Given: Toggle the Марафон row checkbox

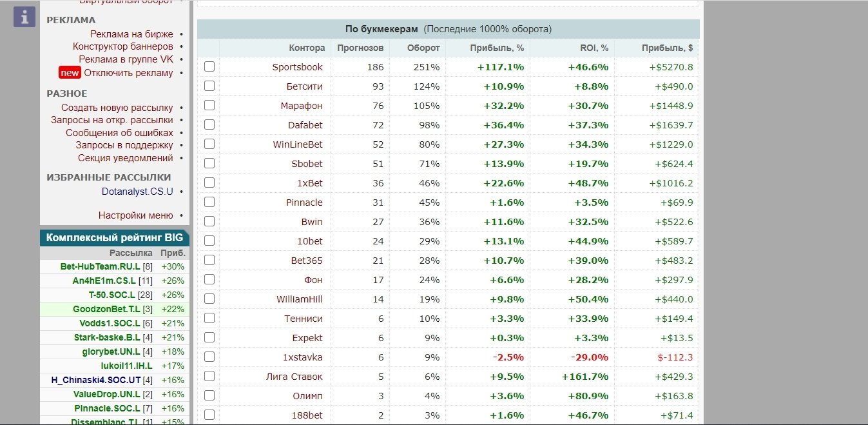Looking at the screenshot, I should [x=209, y=105].
